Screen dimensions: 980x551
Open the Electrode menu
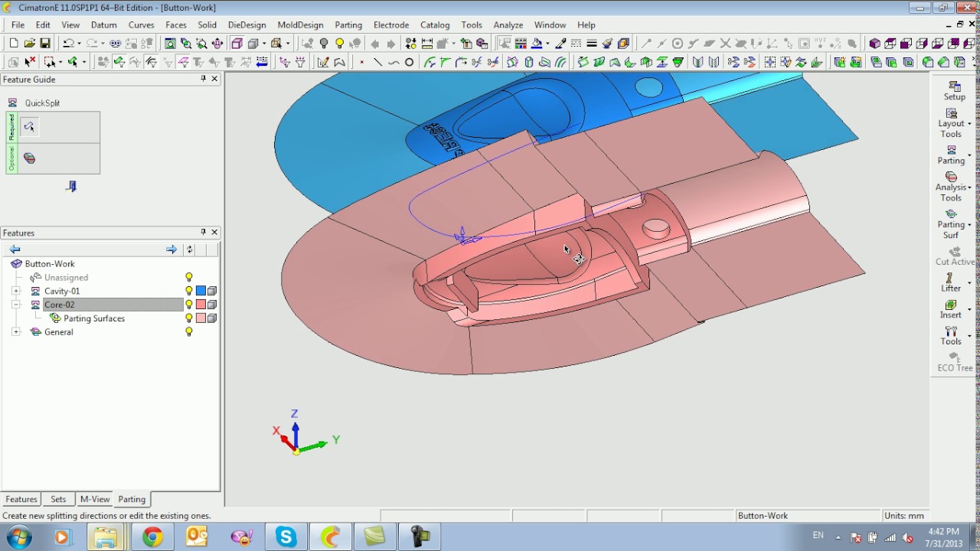pyautogui.click(x=391, y=25)
